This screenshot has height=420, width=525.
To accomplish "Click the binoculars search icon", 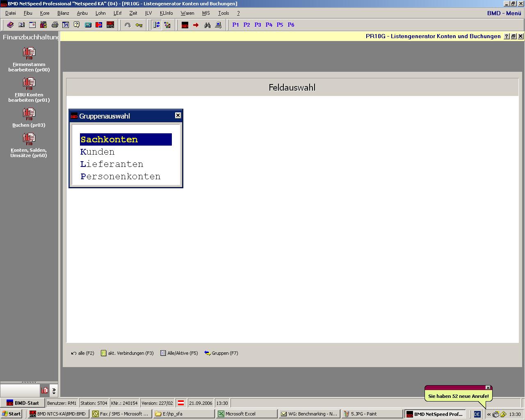I will [207, 25].
